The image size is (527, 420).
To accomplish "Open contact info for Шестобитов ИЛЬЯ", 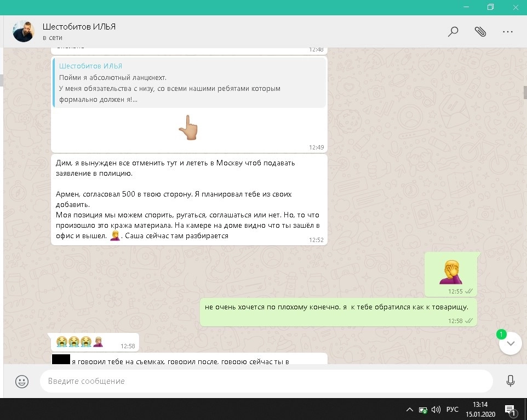I will coord(79,27).
